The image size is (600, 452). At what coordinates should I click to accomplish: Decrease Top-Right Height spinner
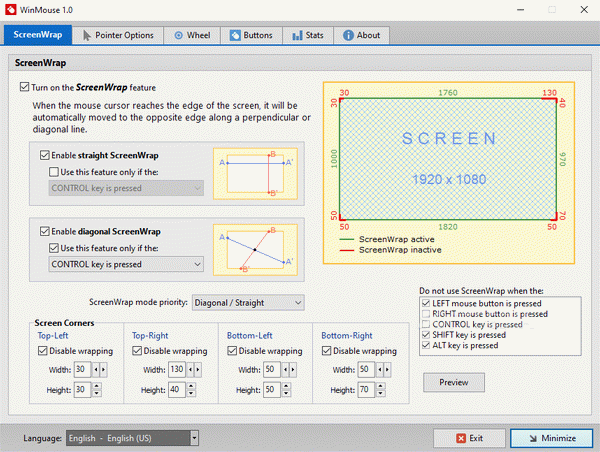[191, 393]
